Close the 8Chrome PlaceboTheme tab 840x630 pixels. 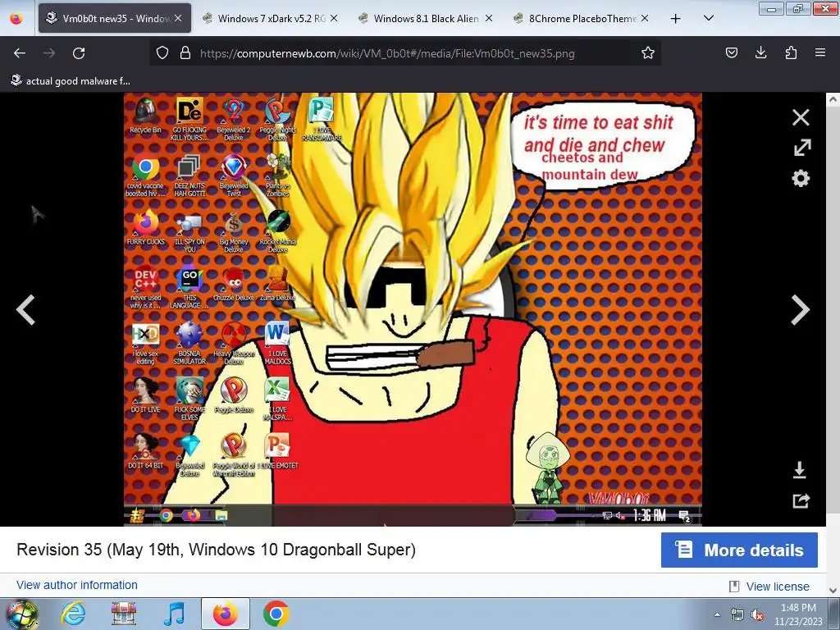(645, 18)
